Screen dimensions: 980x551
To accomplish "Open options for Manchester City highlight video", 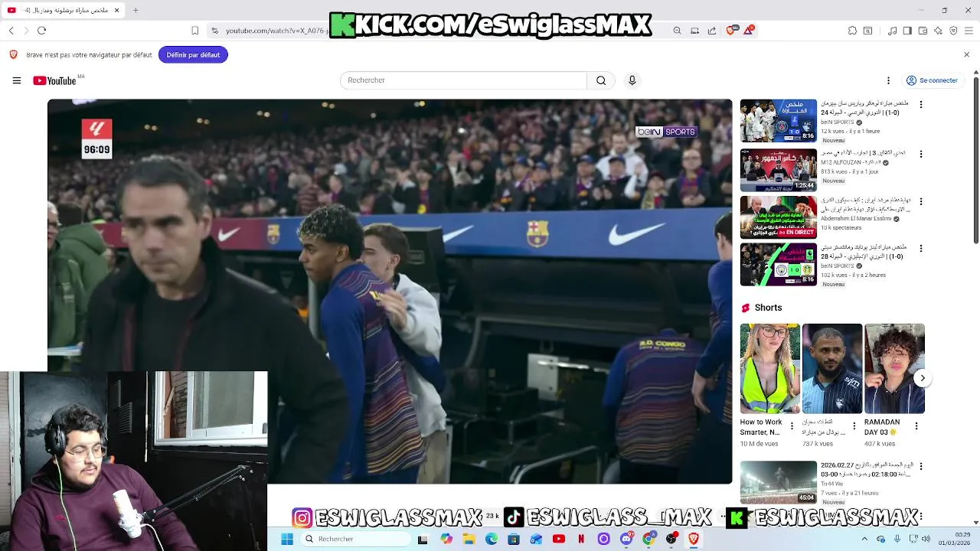I will coord(921,249).
